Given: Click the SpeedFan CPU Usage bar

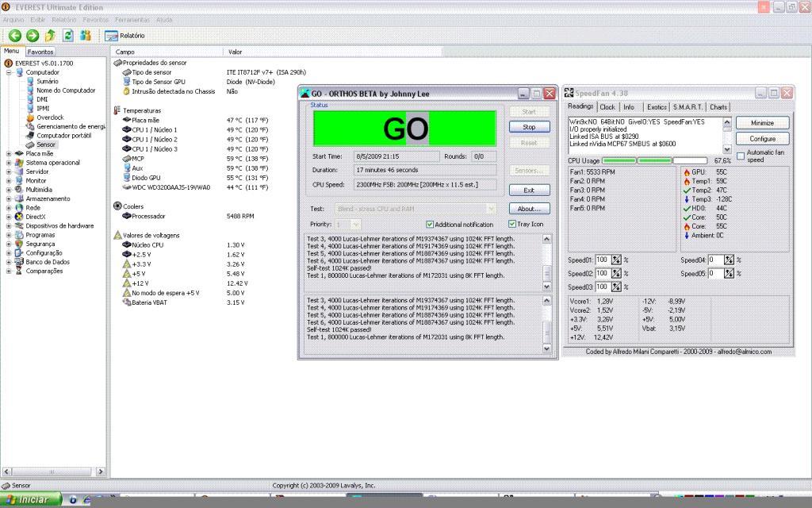Looking at the screenshot, I should coord(654,160).
